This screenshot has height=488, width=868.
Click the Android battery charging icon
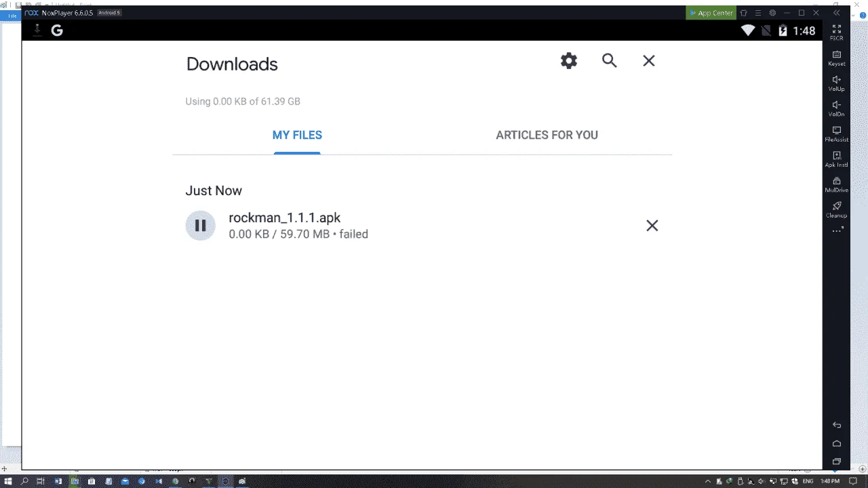coord(783,30)
